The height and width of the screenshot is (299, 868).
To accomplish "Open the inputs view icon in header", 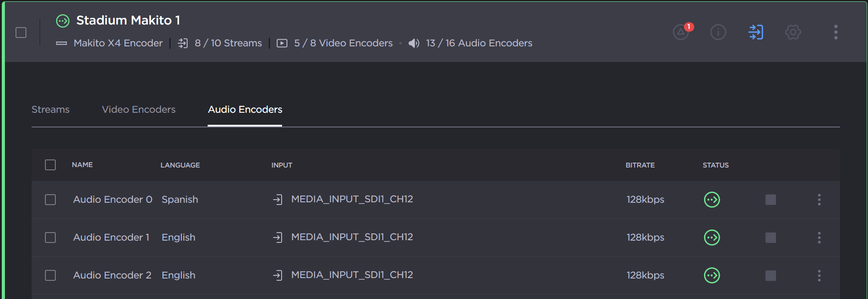I will (755, 32).
